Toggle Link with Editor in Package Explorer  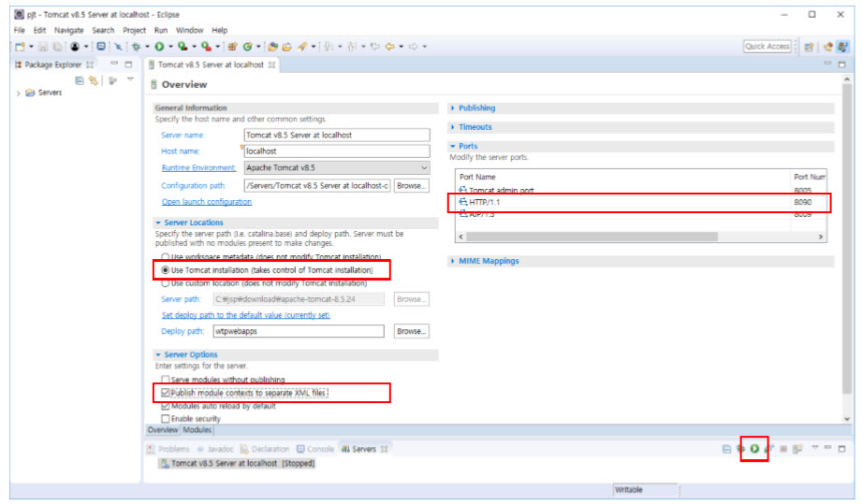(x=94, y=80)
